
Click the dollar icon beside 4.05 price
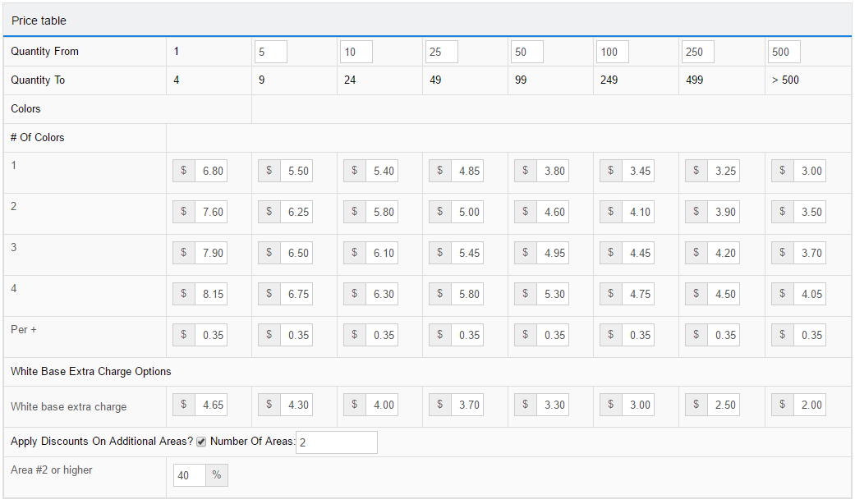[x=782, y=294]
